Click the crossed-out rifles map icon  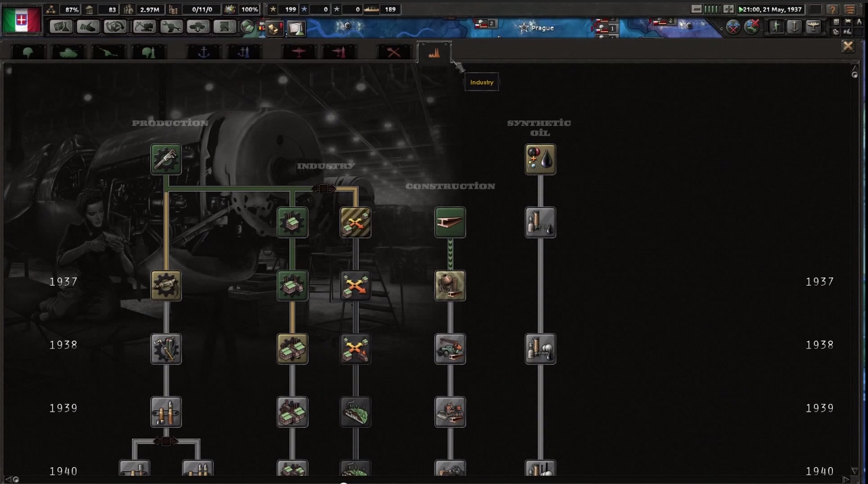733,27
